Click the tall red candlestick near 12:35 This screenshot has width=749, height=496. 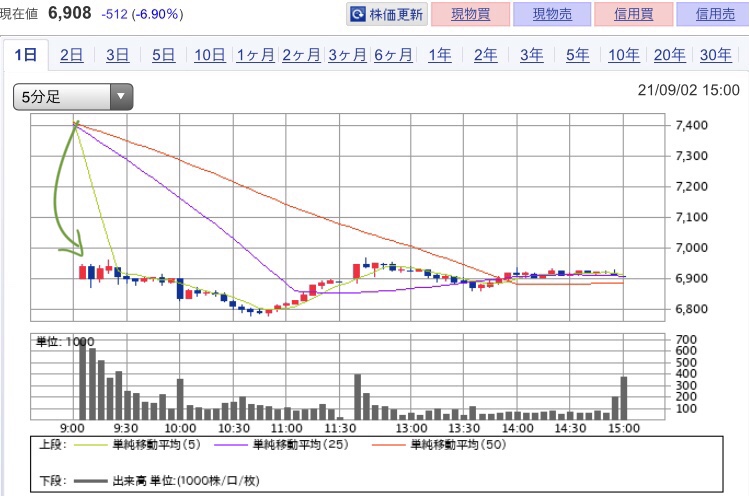click(356, 271)
